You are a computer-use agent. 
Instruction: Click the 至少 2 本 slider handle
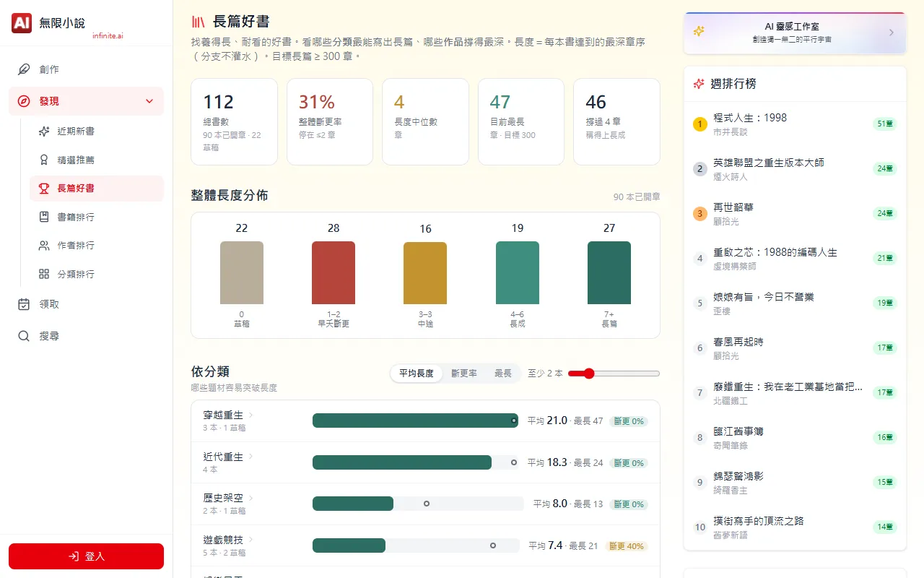point(589,374)
